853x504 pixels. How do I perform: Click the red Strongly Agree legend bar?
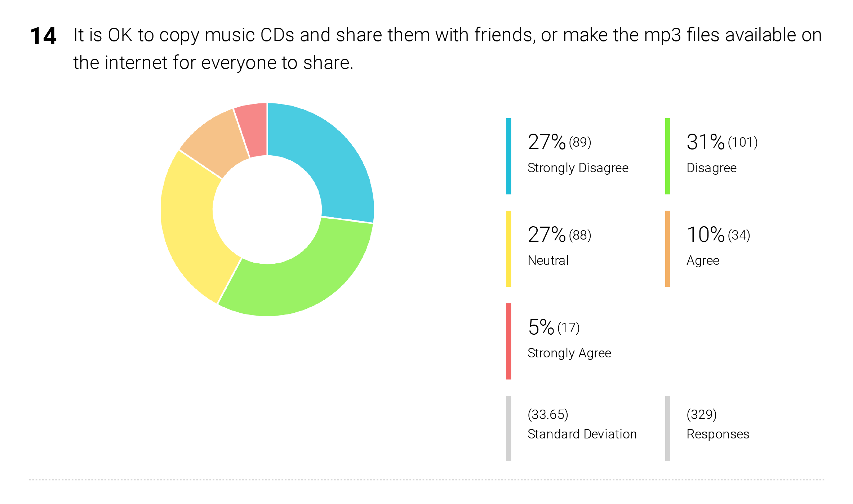click(508, 341)
